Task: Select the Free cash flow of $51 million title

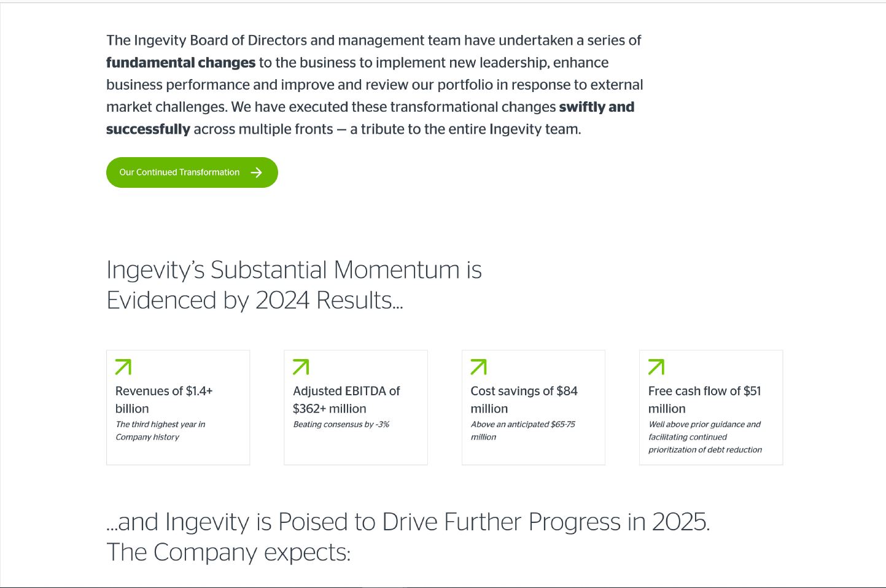Action: click(x=704, y=400)
